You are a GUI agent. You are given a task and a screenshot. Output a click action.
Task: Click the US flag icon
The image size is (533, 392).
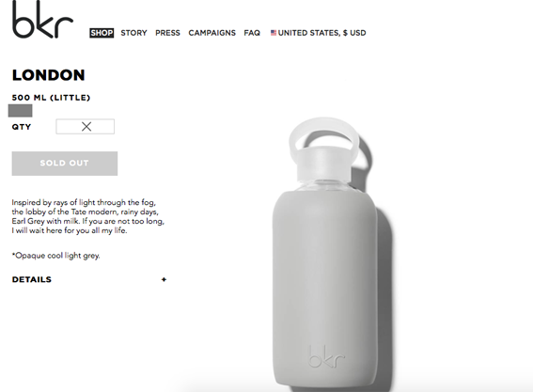tap(274, 33)
